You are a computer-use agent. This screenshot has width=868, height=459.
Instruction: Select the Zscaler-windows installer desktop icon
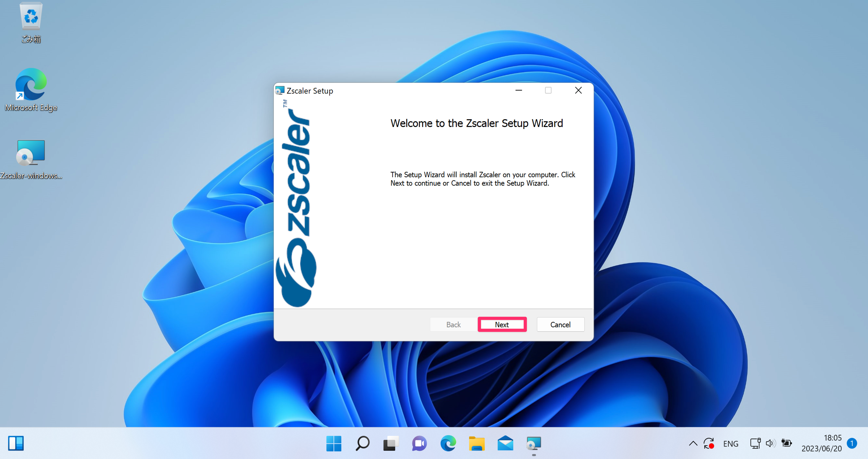31,159
